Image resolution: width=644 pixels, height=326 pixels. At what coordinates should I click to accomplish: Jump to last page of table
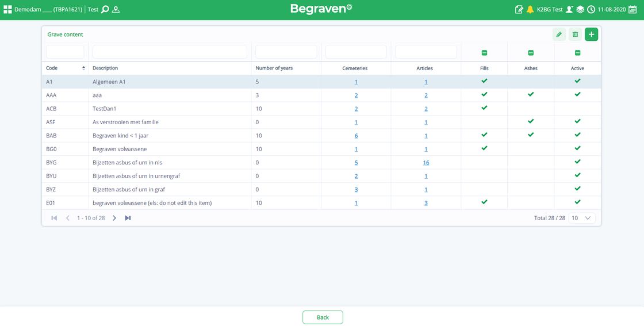point(128,218)
